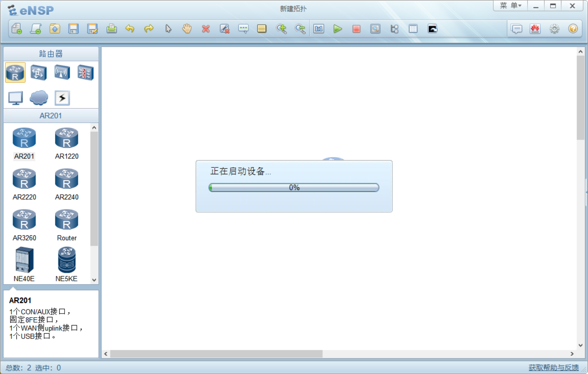Screen dimensions: 588x374
Task: Select the cloud device category
Action: 39,98
